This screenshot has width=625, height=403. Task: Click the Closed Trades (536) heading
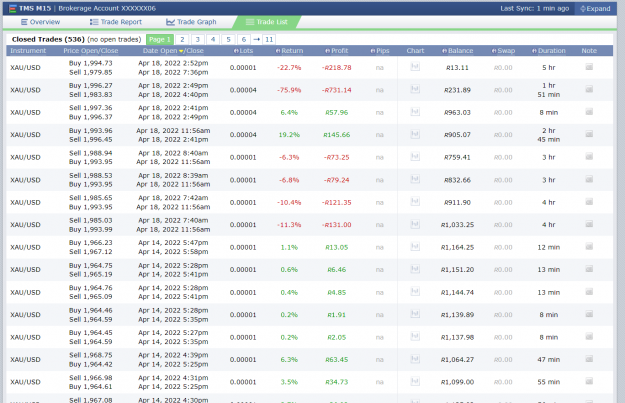[48, 39]
